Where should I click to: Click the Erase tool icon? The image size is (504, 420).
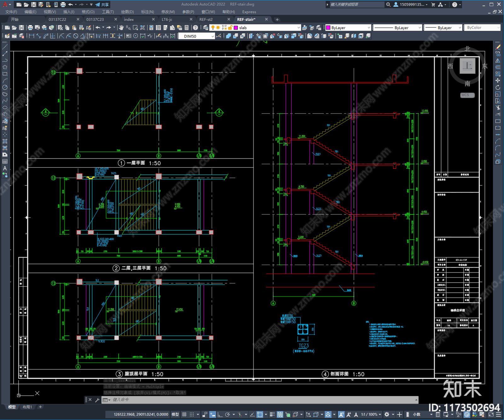point(498,47)
